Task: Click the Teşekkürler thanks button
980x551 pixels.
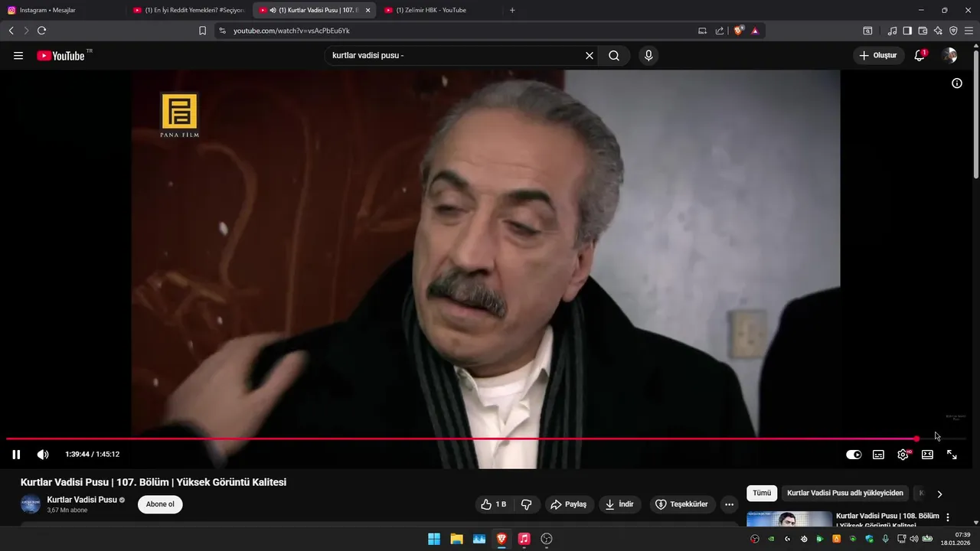Action: coord(682,504)
